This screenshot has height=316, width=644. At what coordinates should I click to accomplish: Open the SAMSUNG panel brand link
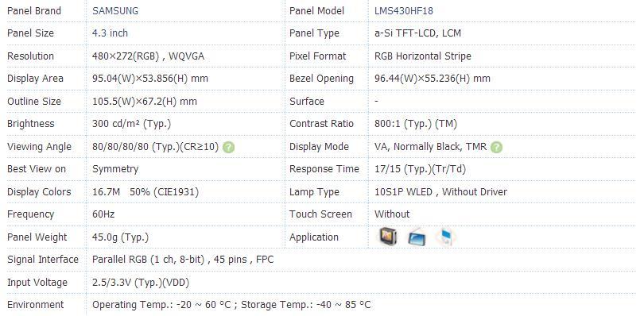(x=115, y=11)
